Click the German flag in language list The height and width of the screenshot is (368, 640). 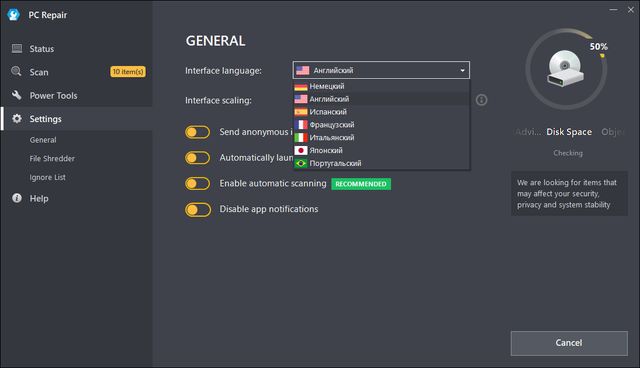click(x=301, y=86)
